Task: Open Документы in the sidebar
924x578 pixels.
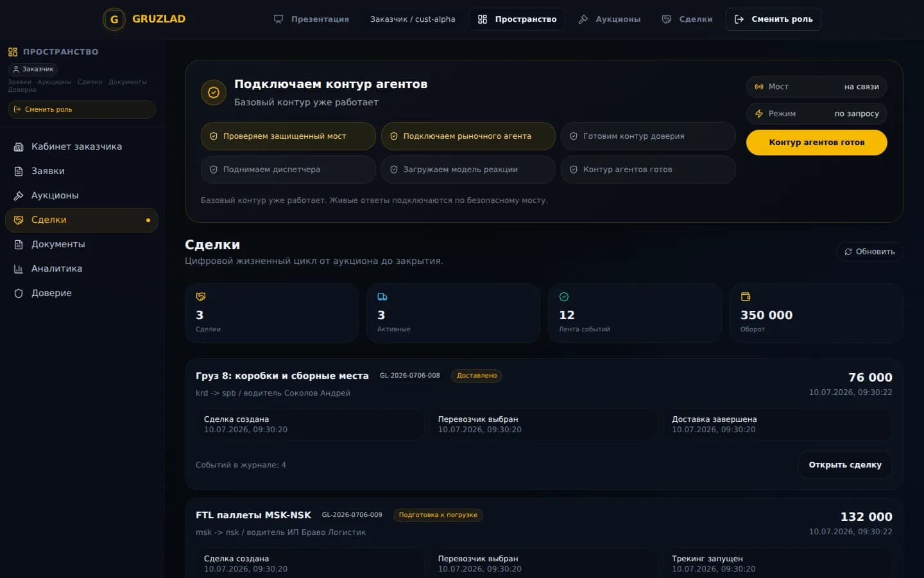Action: pos(81,244)
